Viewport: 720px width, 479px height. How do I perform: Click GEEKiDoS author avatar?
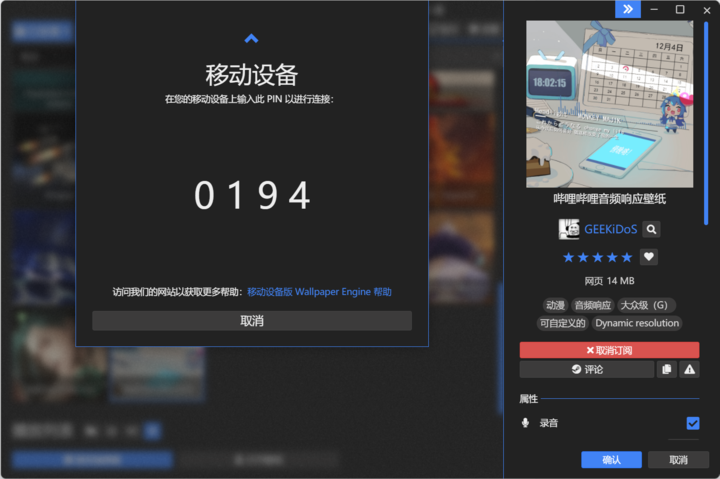click(x=568, y=229)
